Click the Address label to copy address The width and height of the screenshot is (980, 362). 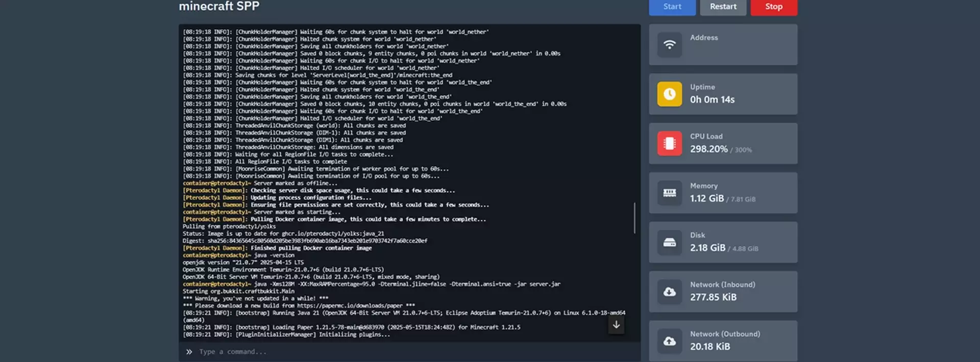click(704, 38)
